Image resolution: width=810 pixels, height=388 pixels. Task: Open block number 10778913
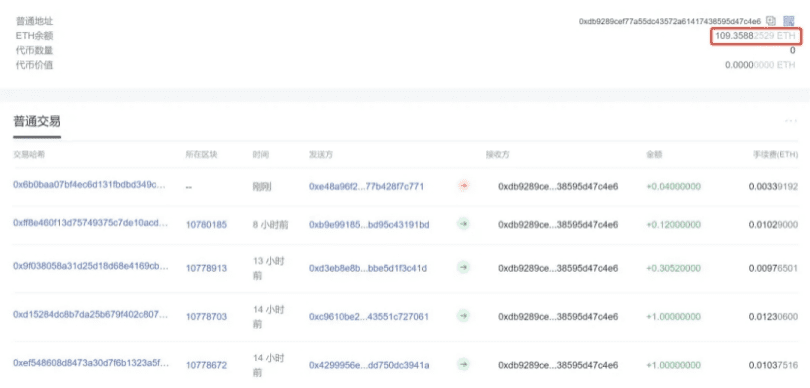tap(207, 268)
